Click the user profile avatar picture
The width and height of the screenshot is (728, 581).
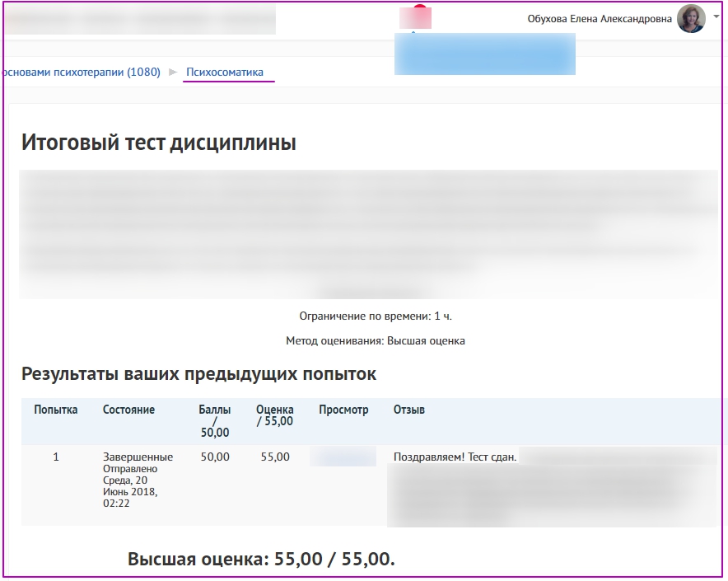690,19
